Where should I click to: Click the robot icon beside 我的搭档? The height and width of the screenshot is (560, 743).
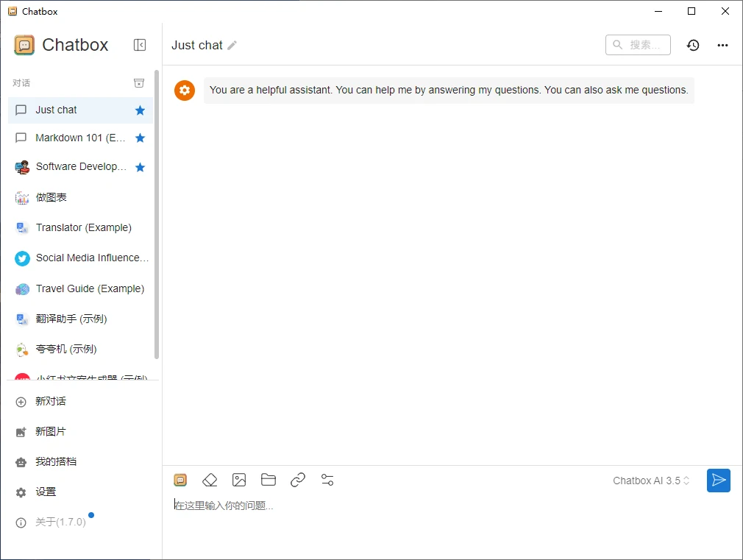pyautogui.click(x=21, y=462)
